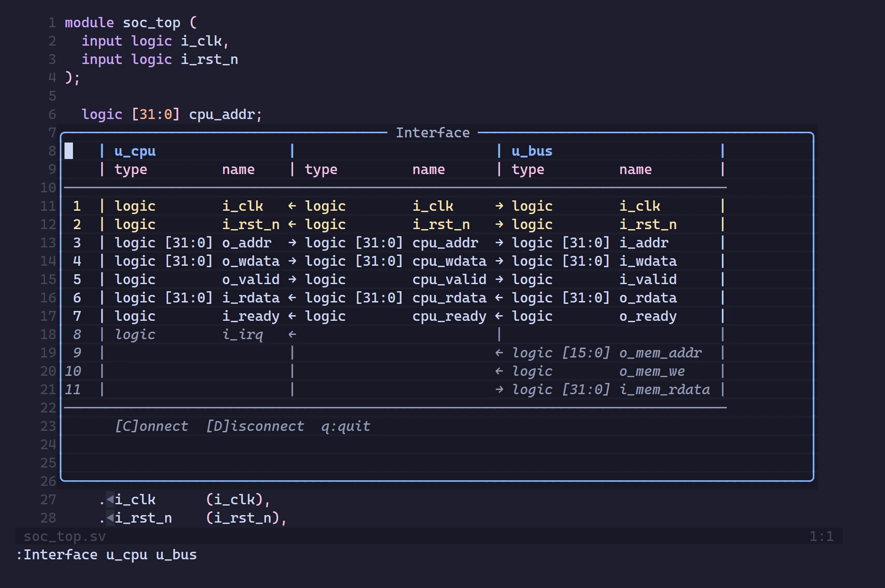Click the [C]onnect action in popup footer

tap(151, 426)
